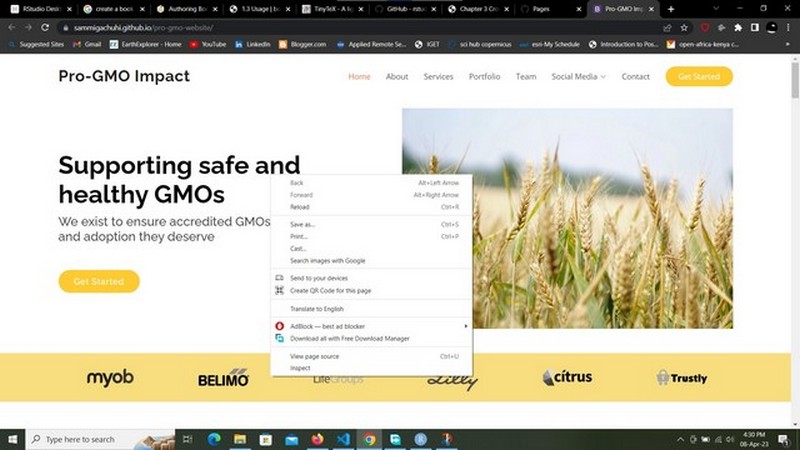Screen dimensions: 800x450
Task: Open Firefox from the taskbar
Action: [317, 439]
